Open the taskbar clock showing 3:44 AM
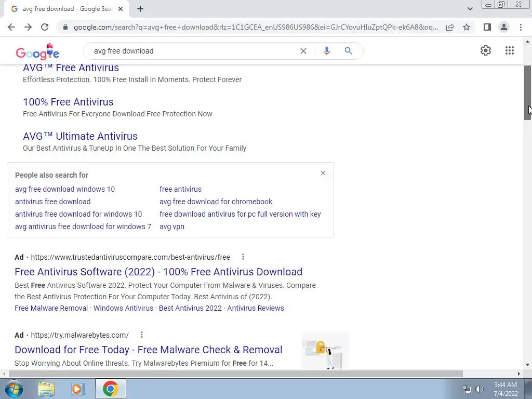This screenshot has width=532, height=399. click(506, 389)
